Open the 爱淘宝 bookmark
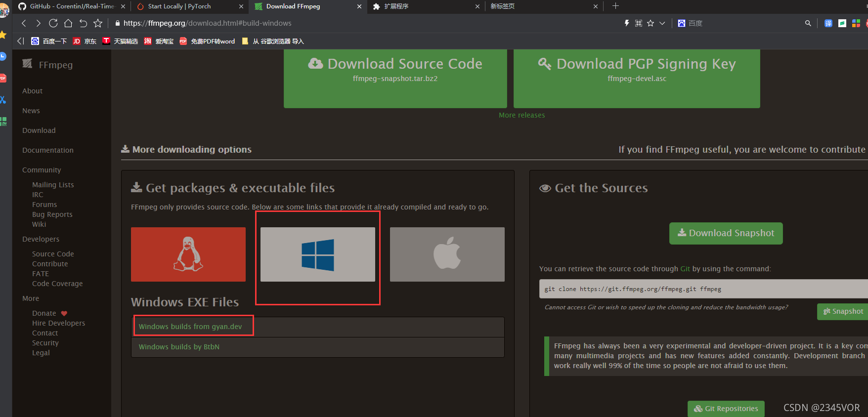868x417 pixels. point(159,41)
